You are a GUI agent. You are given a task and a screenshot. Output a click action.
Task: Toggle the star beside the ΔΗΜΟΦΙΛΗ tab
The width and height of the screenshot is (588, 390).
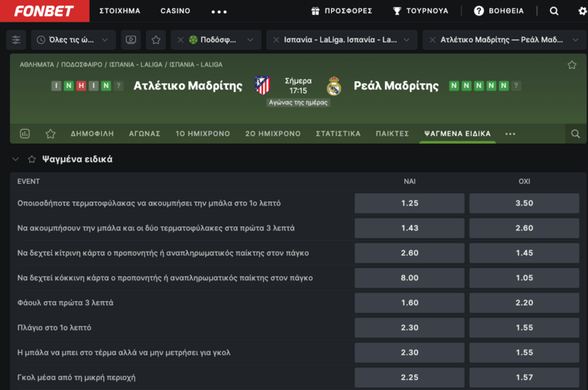[x=50, y=134]
